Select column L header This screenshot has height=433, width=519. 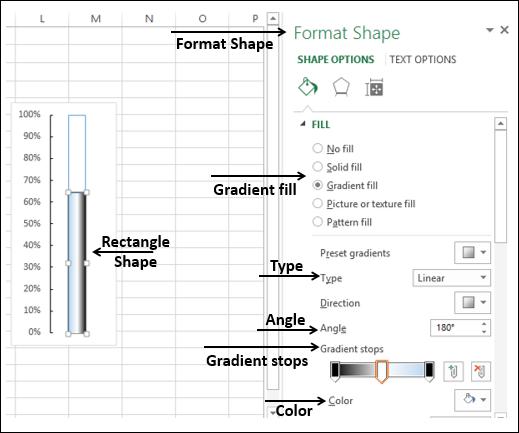coord(42,19)
